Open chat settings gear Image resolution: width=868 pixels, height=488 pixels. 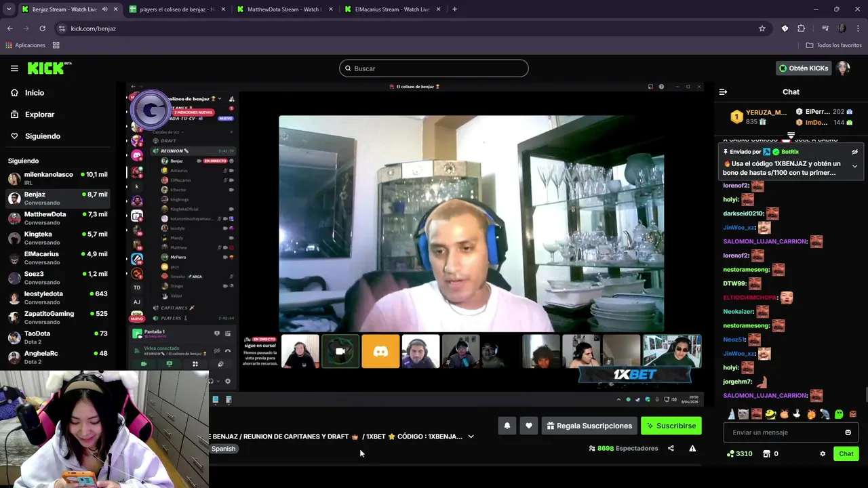point(823,453)
